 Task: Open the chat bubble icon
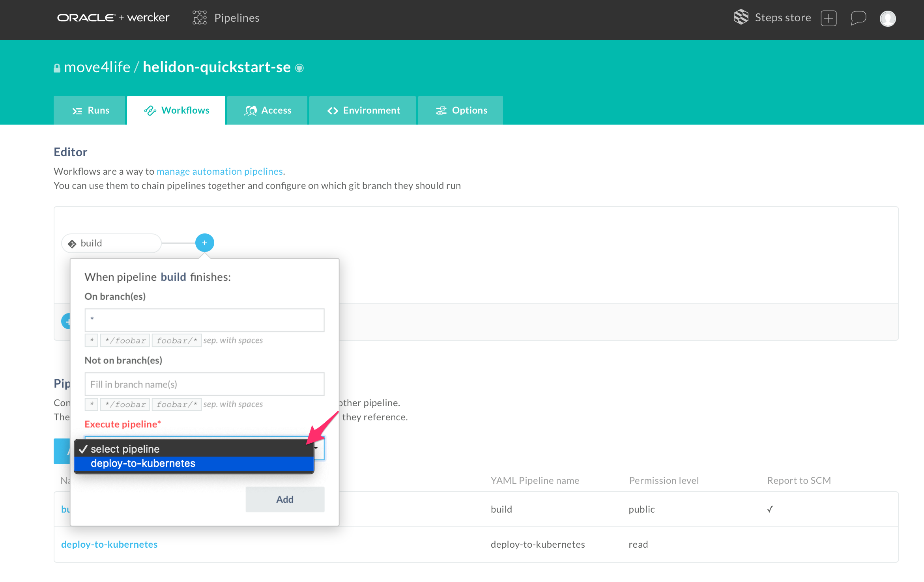point(858,18)
